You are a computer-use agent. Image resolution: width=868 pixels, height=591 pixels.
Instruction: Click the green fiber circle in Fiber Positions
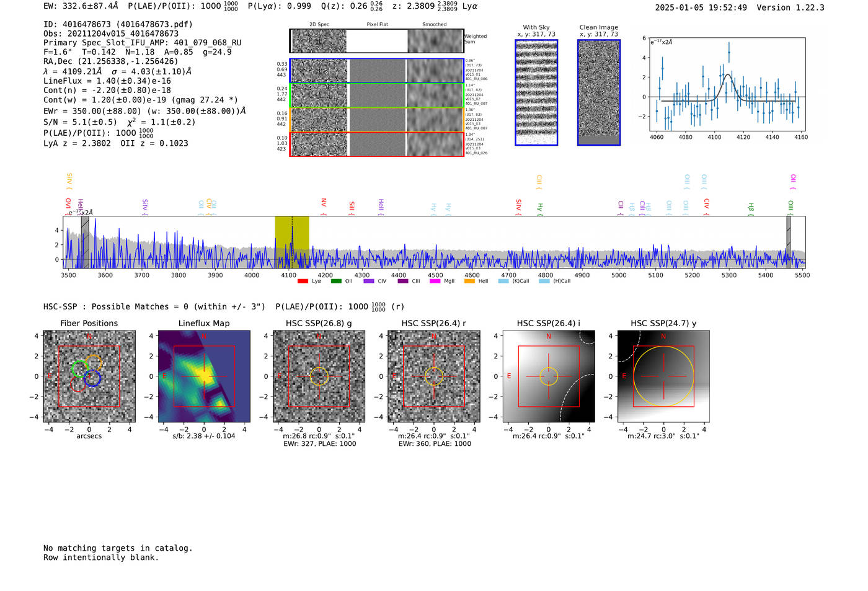[x=80, y=369]
